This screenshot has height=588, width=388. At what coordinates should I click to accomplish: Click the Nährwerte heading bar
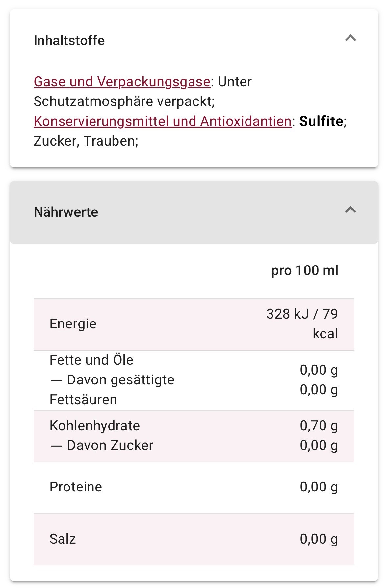coord(194,212)
